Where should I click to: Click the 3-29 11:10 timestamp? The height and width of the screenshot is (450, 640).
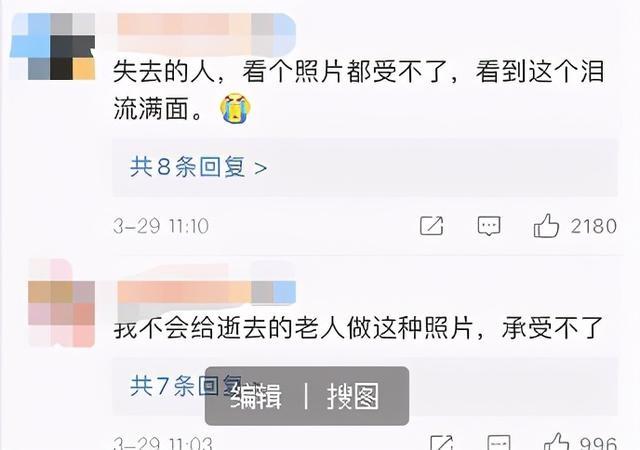[x=161, y=226]
